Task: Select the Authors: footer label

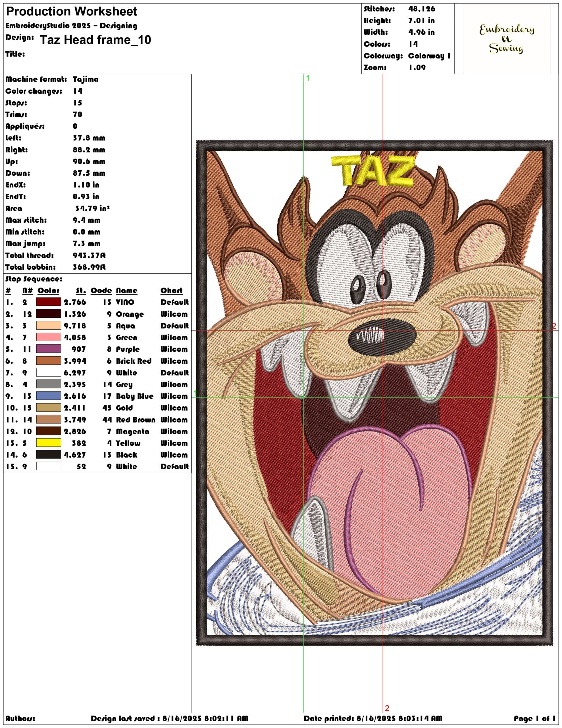Action: [20, 718]
